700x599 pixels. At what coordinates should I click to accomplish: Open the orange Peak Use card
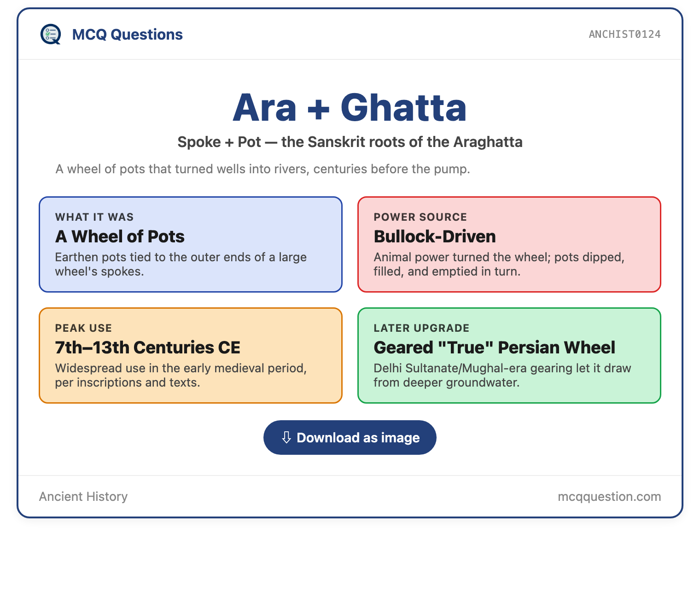191,355
